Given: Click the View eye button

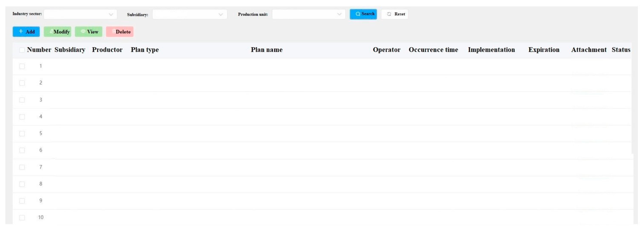Looking at the screenshot, I should point(89,32).
